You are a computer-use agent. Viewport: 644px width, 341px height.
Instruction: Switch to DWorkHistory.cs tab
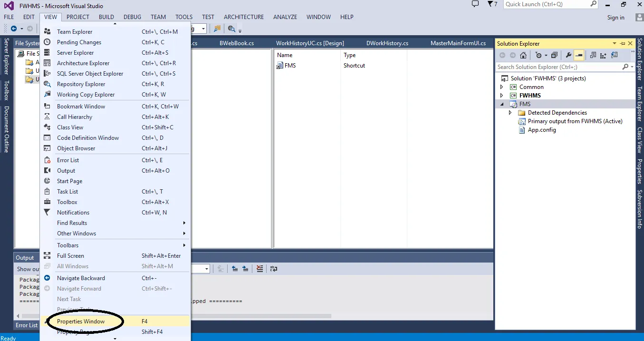(387, 43)
